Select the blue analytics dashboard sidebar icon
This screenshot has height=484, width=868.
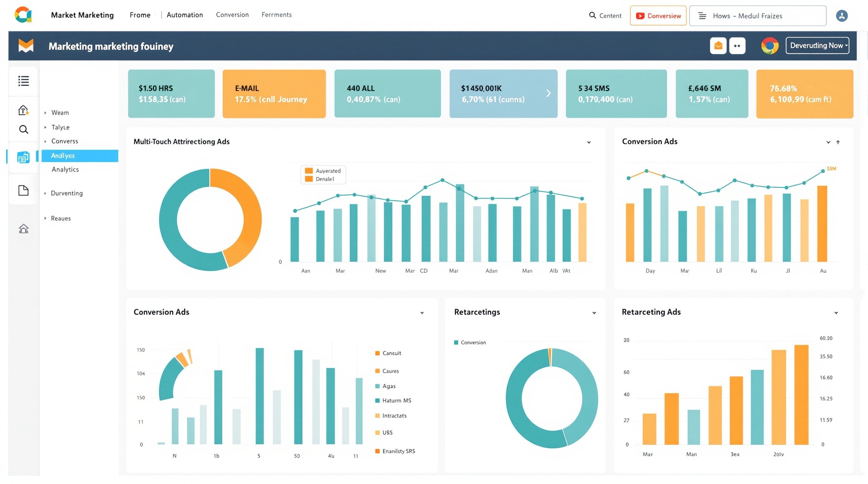tap(23, 157)
